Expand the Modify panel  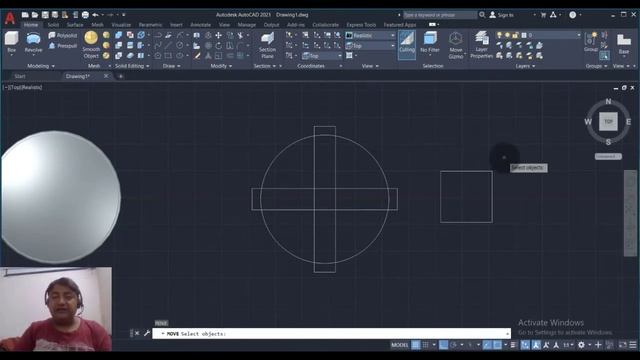(221, 66)
